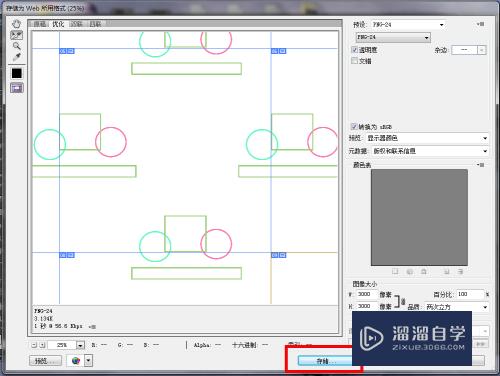Toggle slices visibility button
Viewport: 500px width, 376px height.
pos(17,88)
